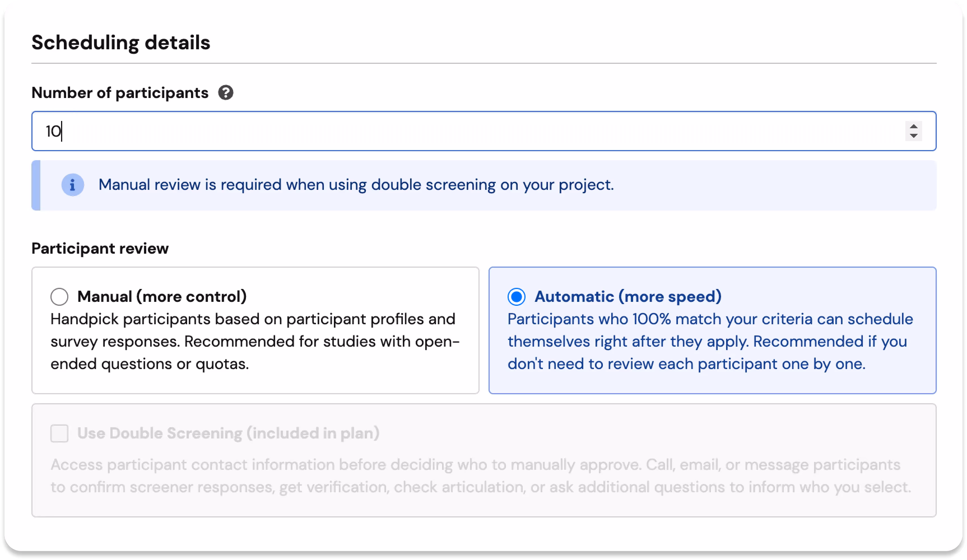967x560 pixels.
Task: Focus the Number of participants input
Action: tap(461, 131)
